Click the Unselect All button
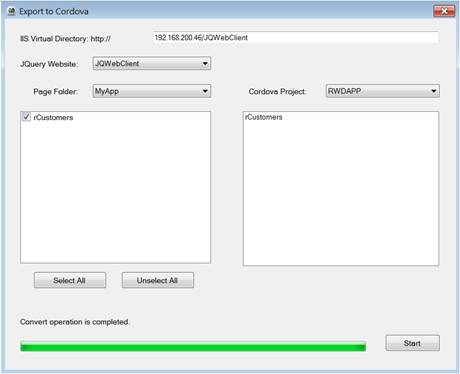Screen dimensions: 460x374 point(158,280)
